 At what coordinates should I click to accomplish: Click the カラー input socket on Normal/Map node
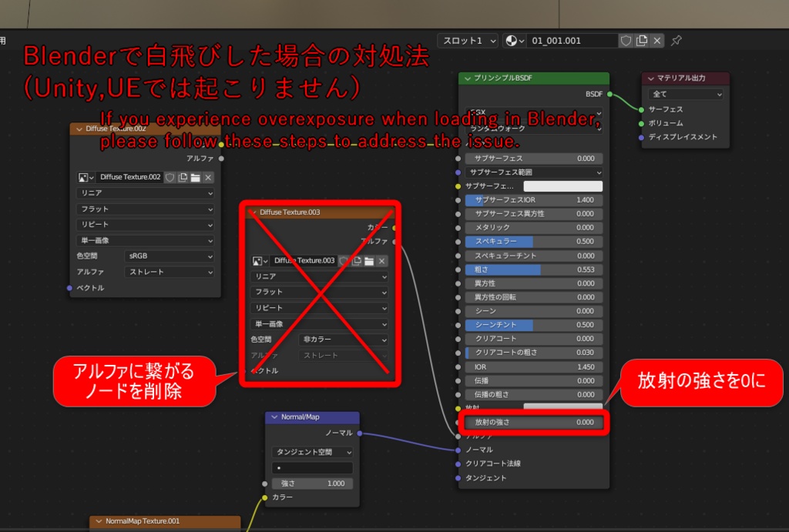tap(265, 498)
